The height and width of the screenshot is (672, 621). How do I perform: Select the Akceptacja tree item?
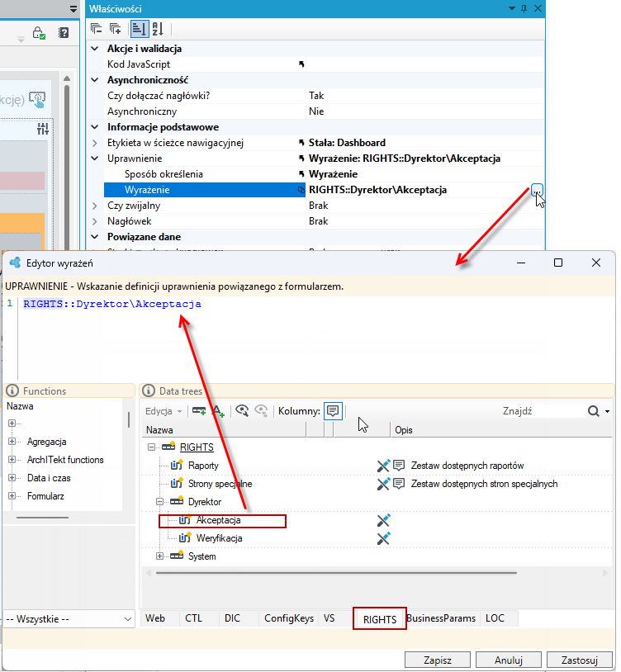(x=218, y=520)
